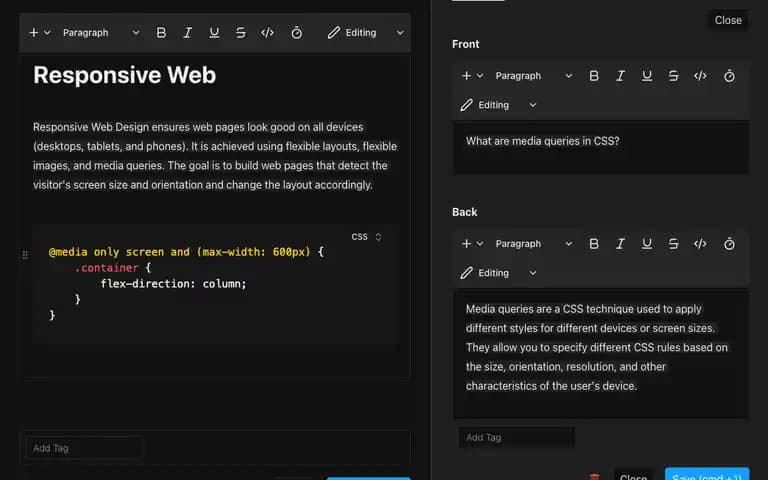Toggle underline in the Back editor toolbar

pyautogui.click(x=647, y=244)
